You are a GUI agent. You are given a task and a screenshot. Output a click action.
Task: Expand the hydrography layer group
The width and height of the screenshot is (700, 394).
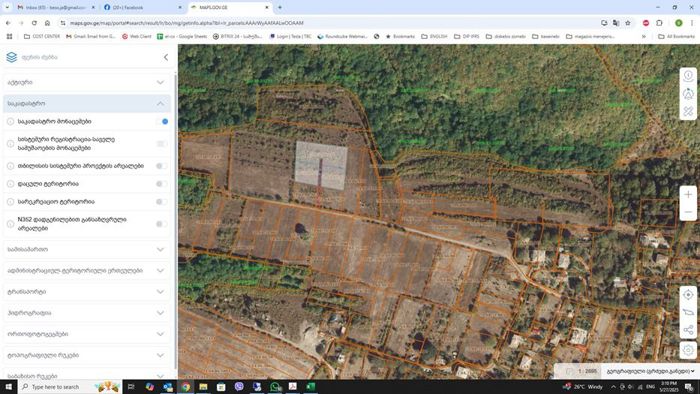[87, 313]
